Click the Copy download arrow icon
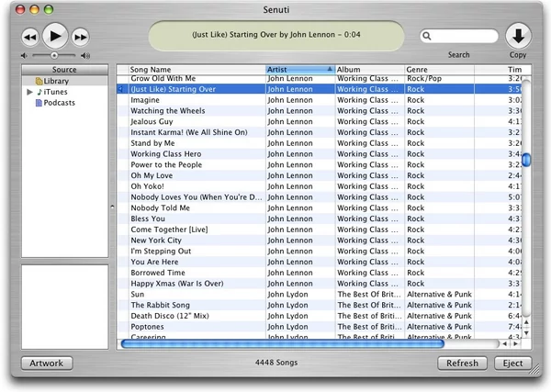The width and height of the screenshot is (551, 392). 518,36
